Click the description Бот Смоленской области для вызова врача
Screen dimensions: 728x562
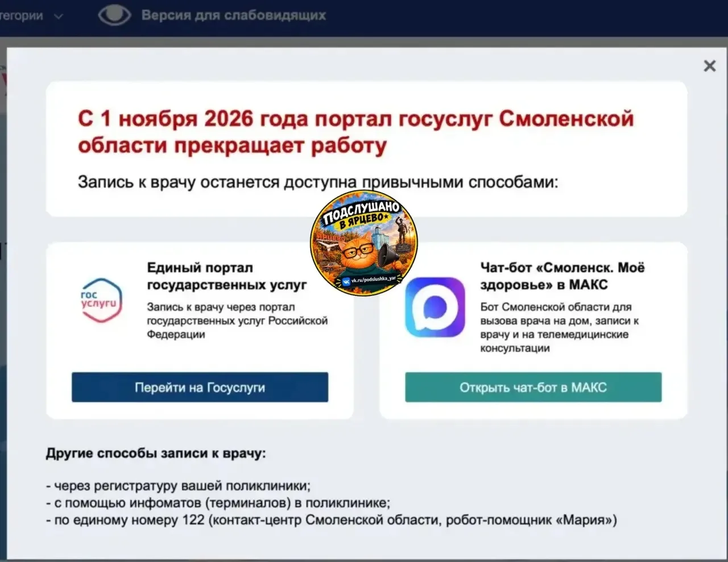coord(560,327)
